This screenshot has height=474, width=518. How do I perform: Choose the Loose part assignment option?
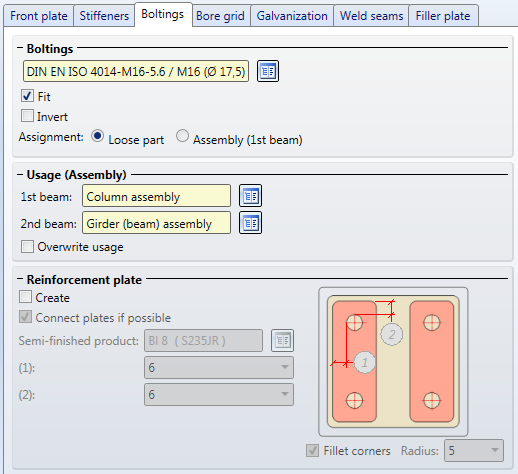click(98, 136)
